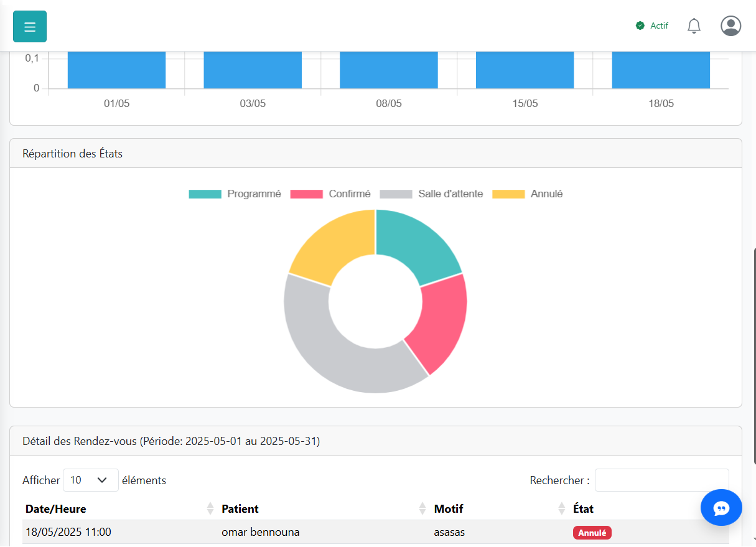Toggle Salle d'attente legend item

(431, 194)
